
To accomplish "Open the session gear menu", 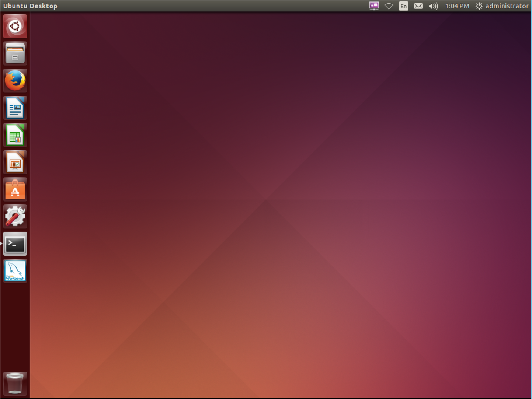I will coord(479,6).
